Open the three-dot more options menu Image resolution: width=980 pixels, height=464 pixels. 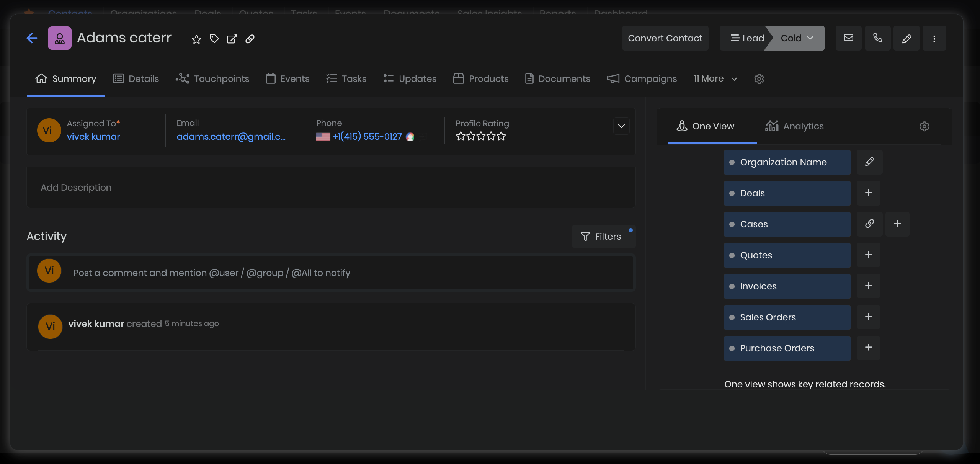pyautogui.click(x=934, y=39)
